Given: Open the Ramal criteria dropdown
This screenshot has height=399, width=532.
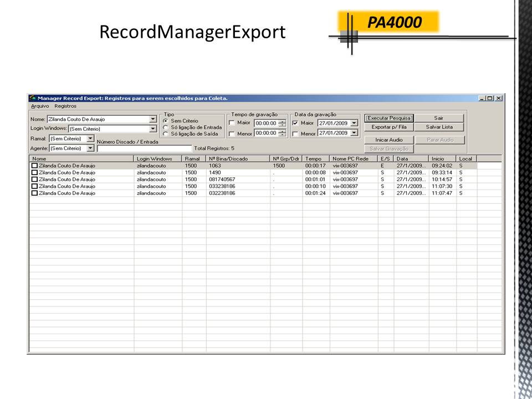Looking at the screenshot, I should [91, 140].
